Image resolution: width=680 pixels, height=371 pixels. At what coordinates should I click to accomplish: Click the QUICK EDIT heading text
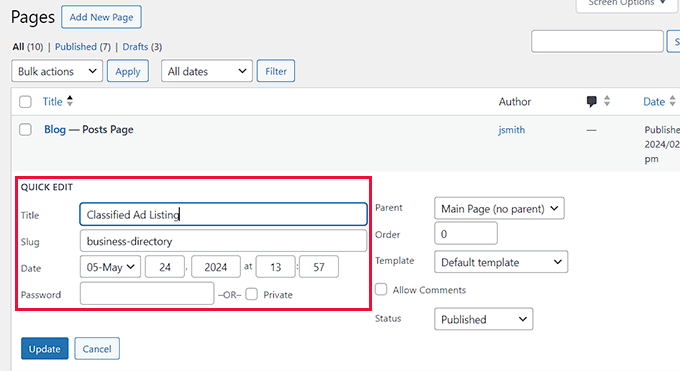47,187
